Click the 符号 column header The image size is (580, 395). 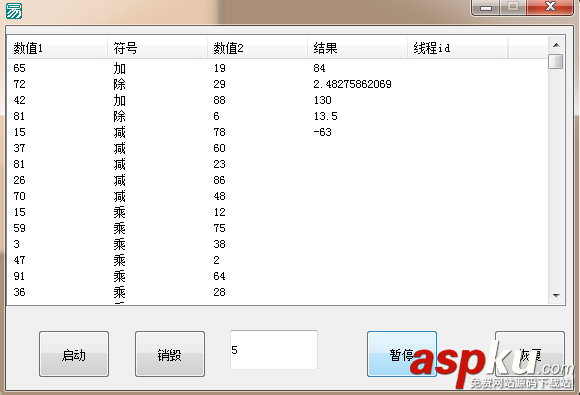pos(157,48)
